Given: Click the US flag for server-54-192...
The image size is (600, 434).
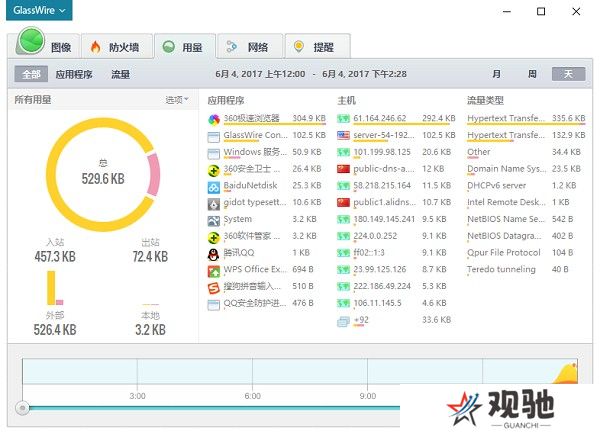Looking at the screenshot, I should coord(343,135).
